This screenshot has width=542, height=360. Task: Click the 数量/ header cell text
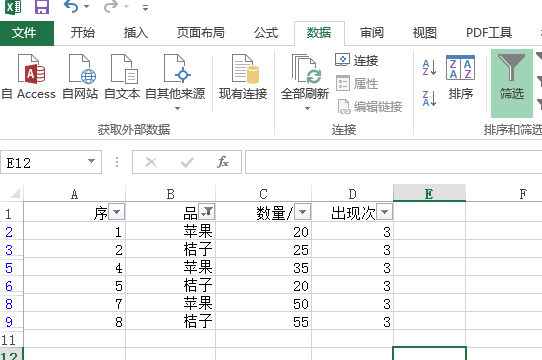[275, 213]
